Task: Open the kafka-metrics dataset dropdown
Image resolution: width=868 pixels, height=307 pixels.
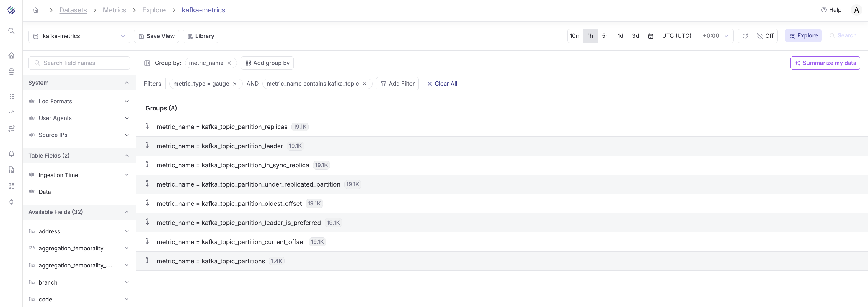Action: 79,36
